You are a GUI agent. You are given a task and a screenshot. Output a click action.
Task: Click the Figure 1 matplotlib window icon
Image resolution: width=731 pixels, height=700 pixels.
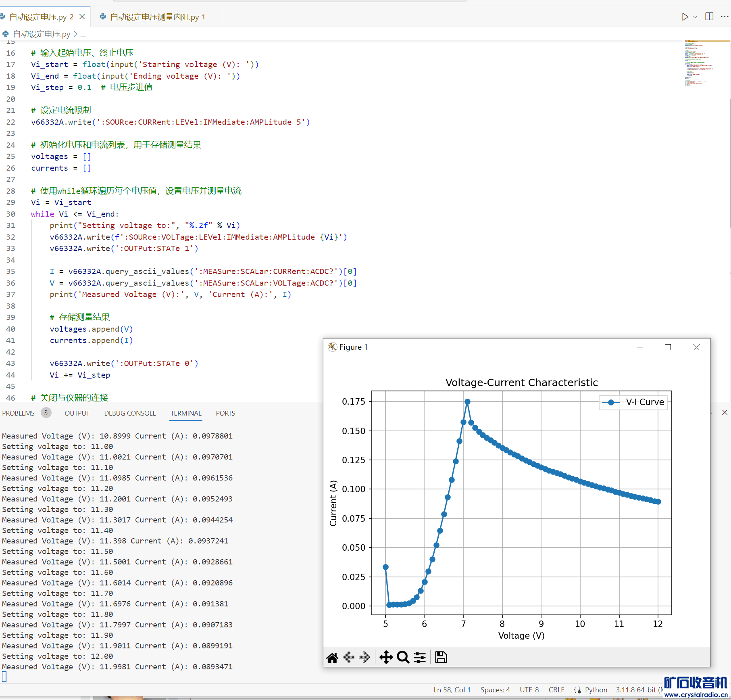(332, 347)
